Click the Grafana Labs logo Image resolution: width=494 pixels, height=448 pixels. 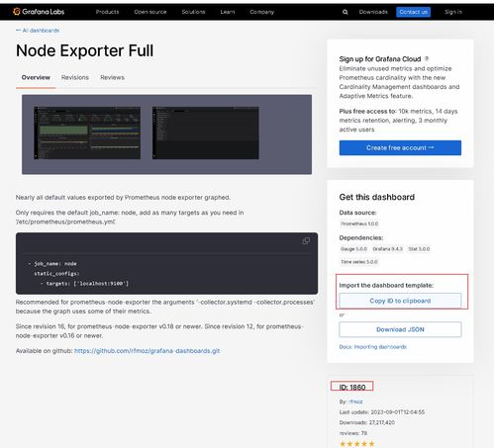tap(39, 12)
